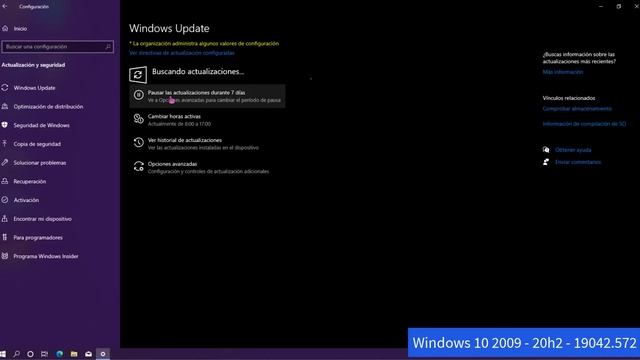Click the Optimización de distribución icon
This screenshot has height=360, width=640.
pos(5,106)
